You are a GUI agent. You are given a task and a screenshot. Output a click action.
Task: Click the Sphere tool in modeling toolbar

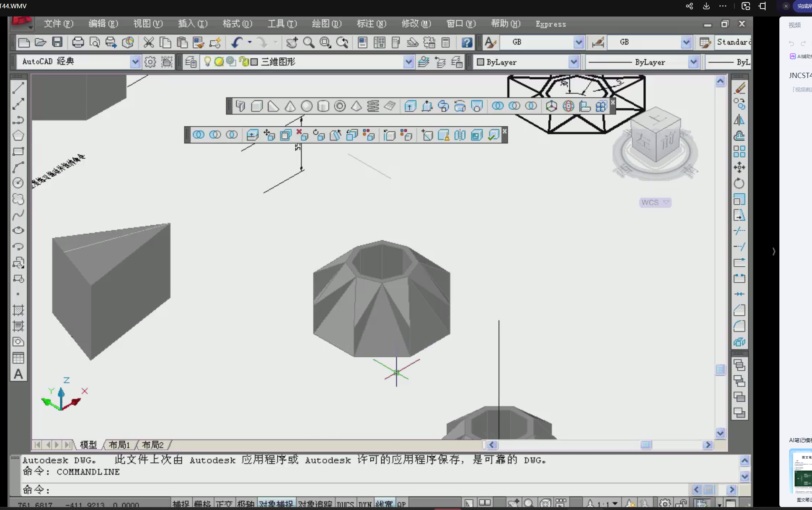[307, 106]
